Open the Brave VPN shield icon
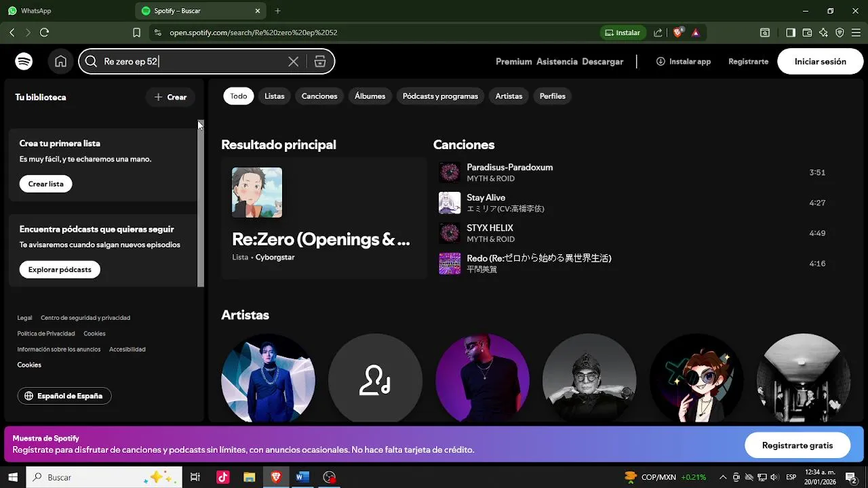The height and width of the screenshot is (488, 868). point(840,32)
